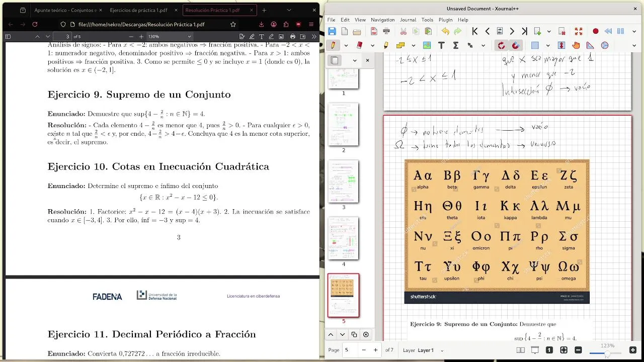Viewport: 644px width, 362px height.
Task: Redo the last undone action
Action: pyautogui.click(x=457, y=31)
